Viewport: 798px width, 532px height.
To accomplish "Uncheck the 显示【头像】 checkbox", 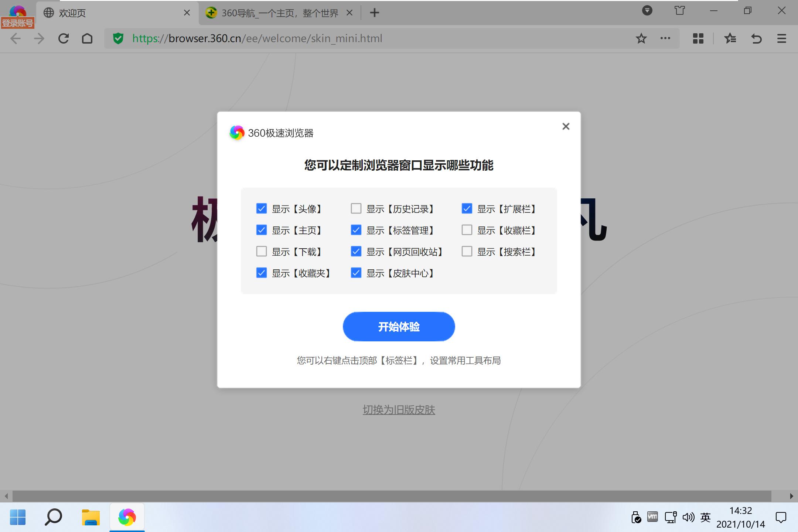I will (261, 209).
